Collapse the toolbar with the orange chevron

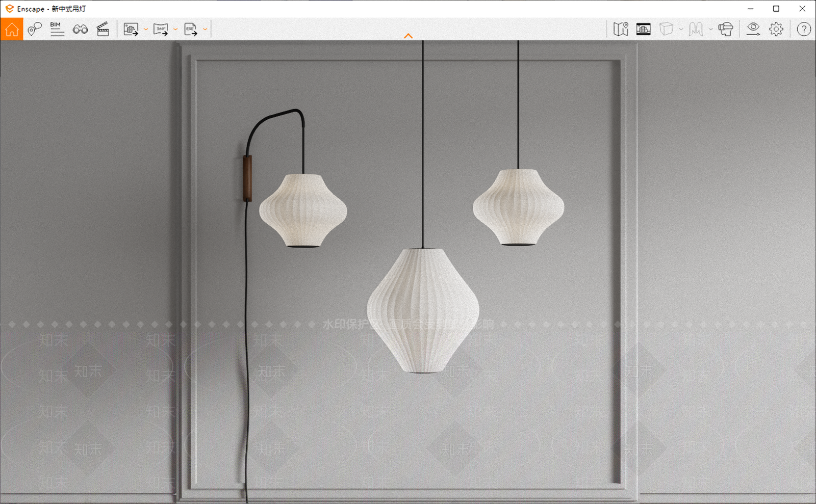(408, 36)
